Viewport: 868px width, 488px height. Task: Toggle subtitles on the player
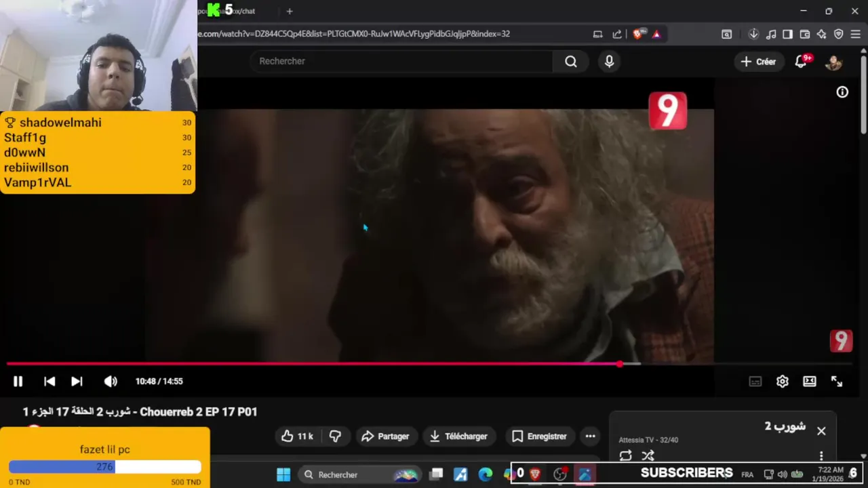click(x=755, y=382)
